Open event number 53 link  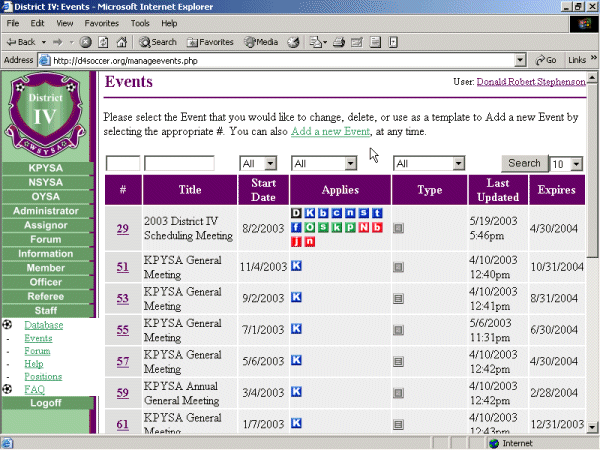(123, 298)
